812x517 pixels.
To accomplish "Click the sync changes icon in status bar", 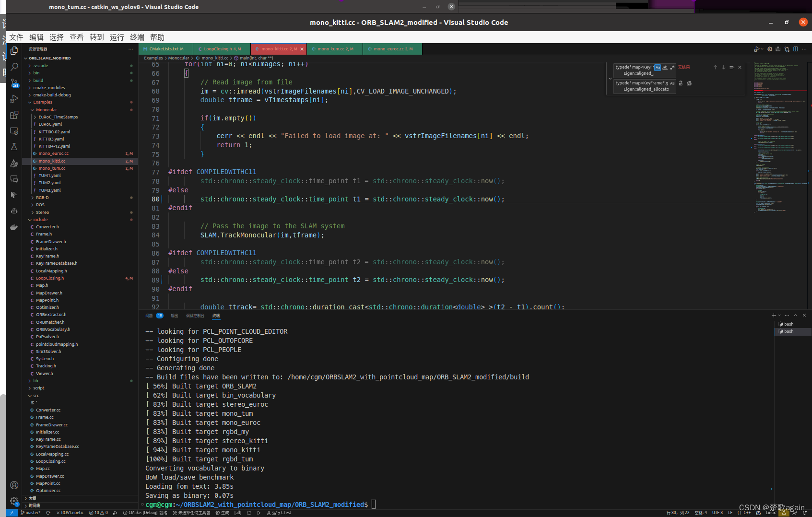I will pos(48,513).
